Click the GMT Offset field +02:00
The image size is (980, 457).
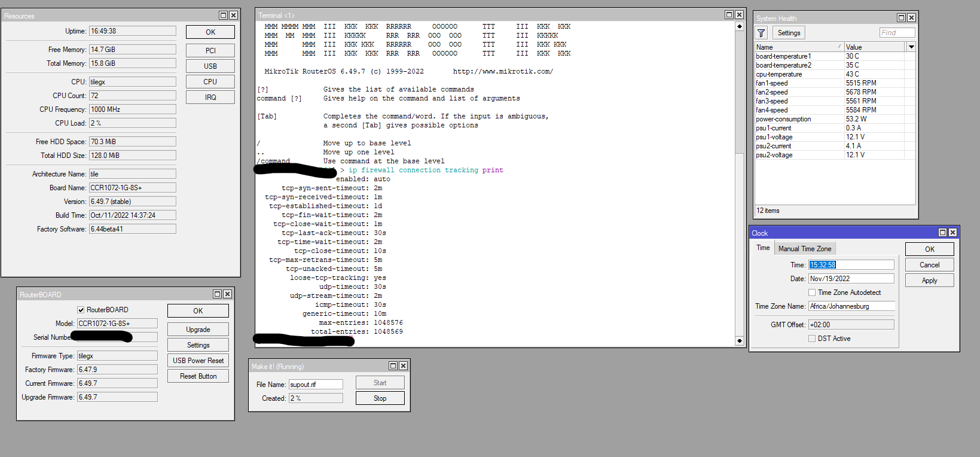(x=851, y=325)
